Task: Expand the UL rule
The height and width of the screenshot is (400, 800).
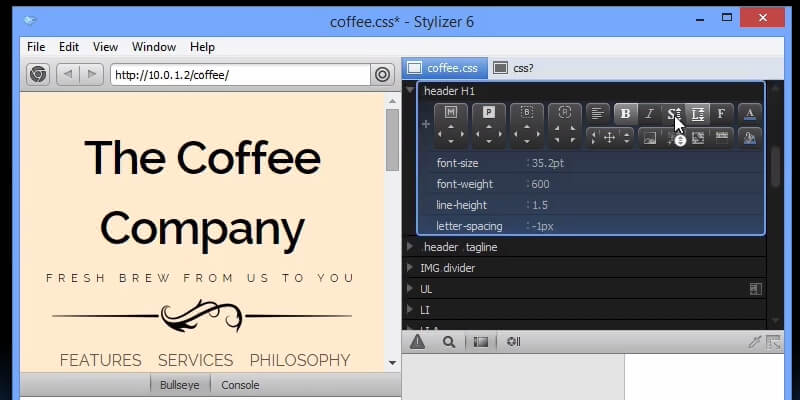Action: tap(410, 289)
